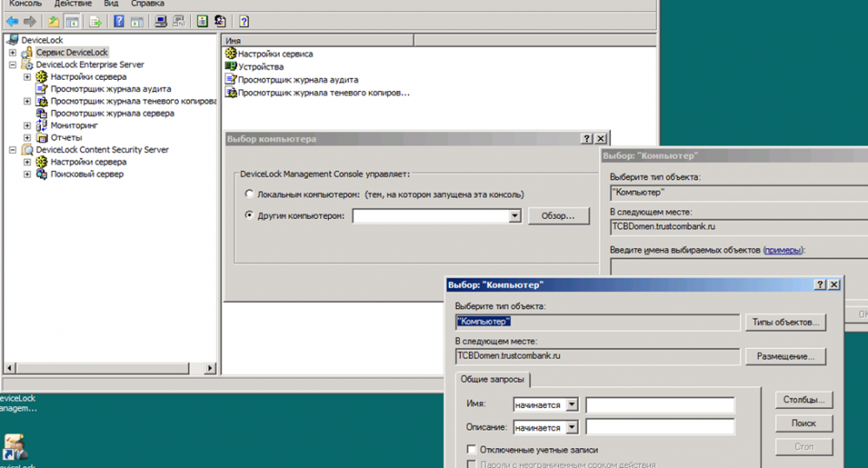Click the Имя column header in the list
This screenshot has height=468, width=868.
pos(319,41)
